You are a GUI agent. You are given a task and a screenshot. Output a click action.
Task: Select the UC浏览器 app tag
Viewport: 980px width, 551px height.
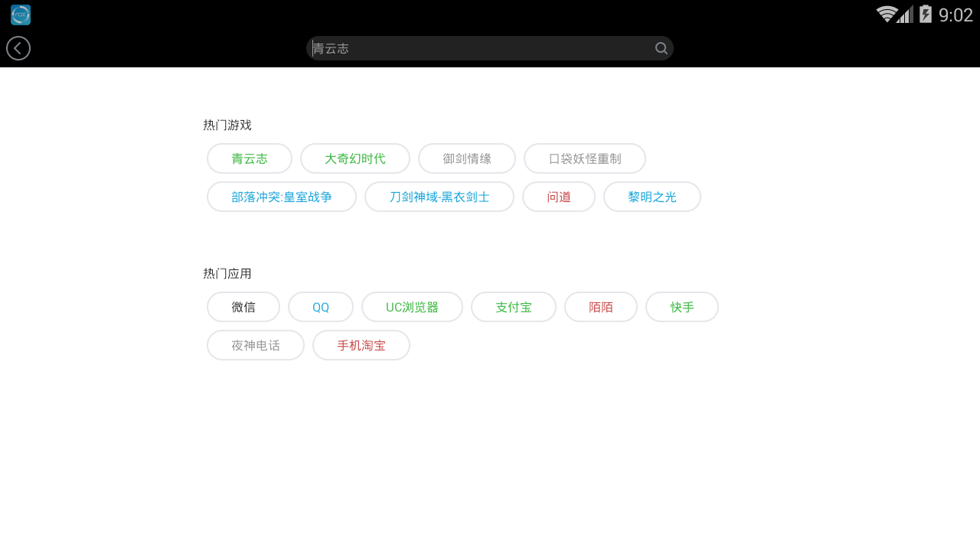click(412, 307)
